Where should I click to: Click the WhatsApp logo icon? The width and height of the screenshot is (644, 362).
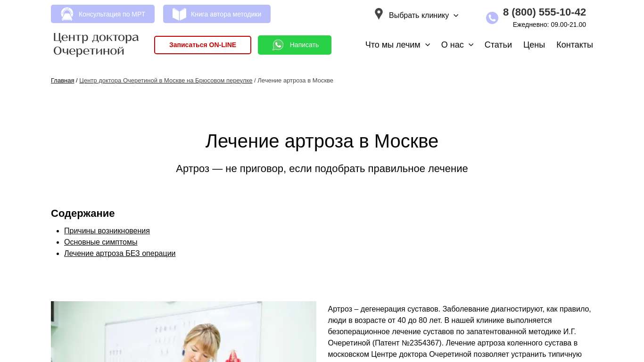click(x=278, y=45)
